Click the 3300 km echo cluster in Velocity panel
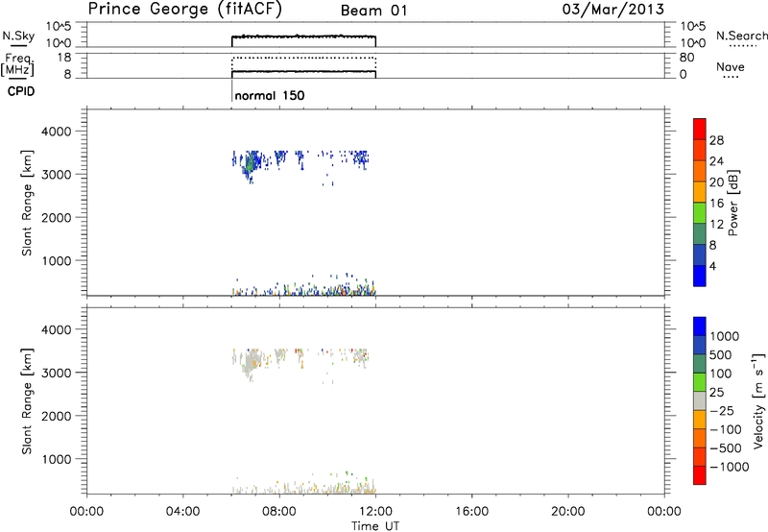Image resolution: width=768 pixels, height=532 pixels. 252,363
